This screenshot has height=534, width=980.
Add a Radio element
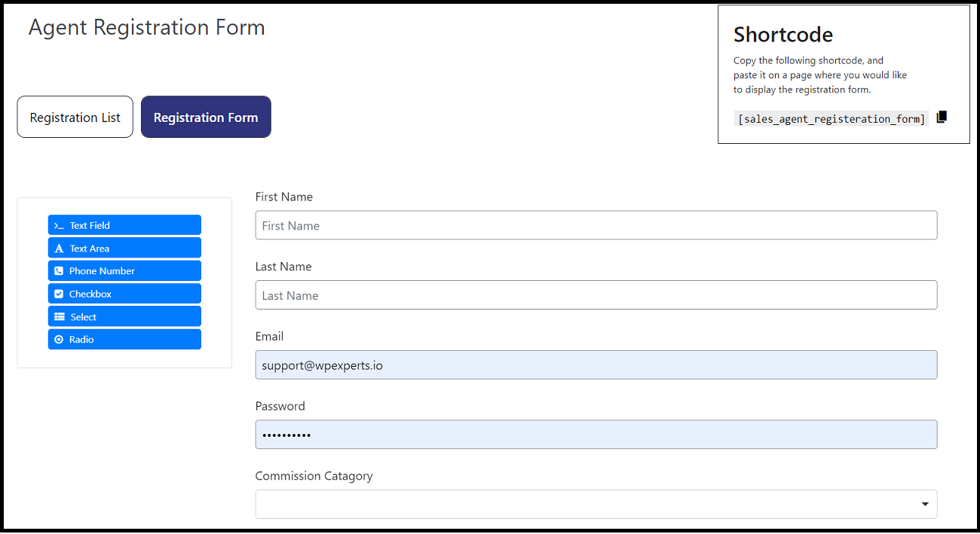coord(124,340)
